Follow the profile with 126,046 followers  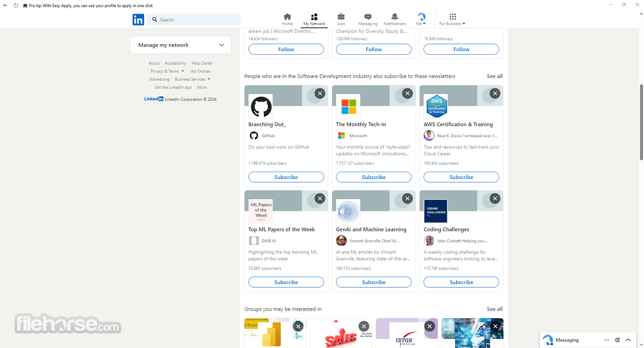[x=373, y=49]
